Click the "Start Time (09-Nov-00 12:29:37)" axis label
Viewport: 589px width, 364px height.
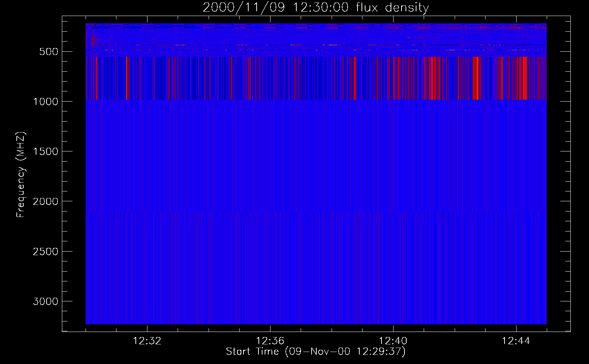click(x=316, y=352)
